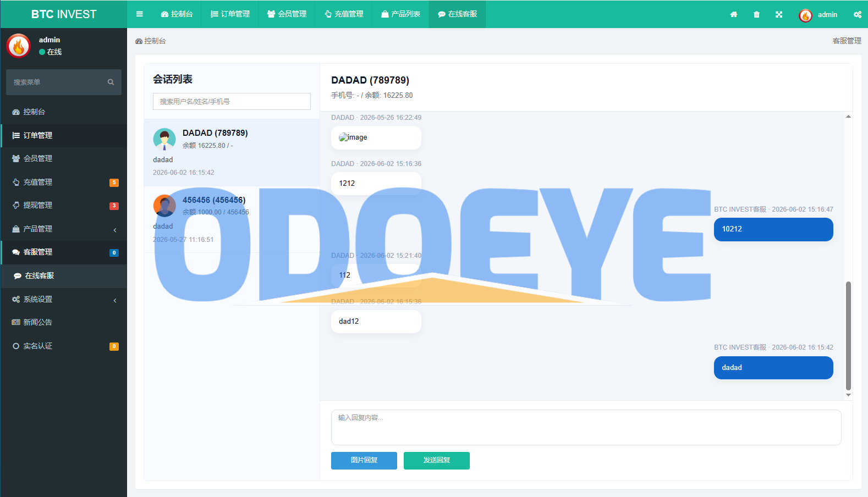This screenshot has height=497, width=868.
Task: Click the conversation search field
Action: [x=232, y=102]
